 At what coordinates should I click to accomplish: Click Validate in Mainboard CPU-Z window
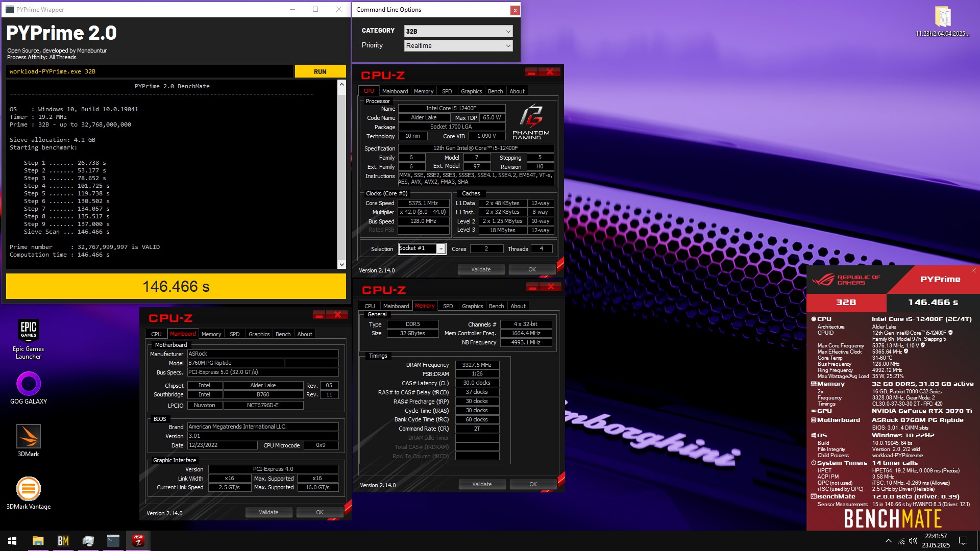pyautogui.click(x=268, y=512)
